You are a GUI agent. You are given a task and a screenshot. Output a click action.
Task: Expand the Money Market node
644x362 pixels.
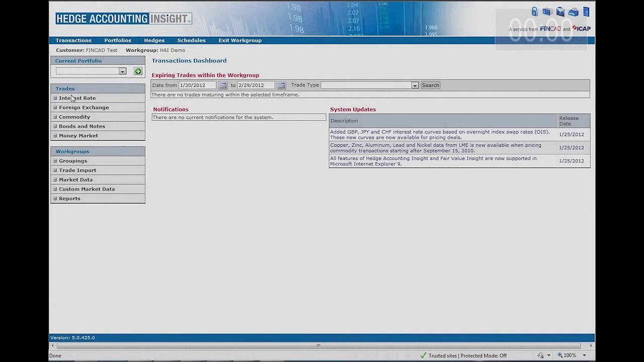coord(55,136)
